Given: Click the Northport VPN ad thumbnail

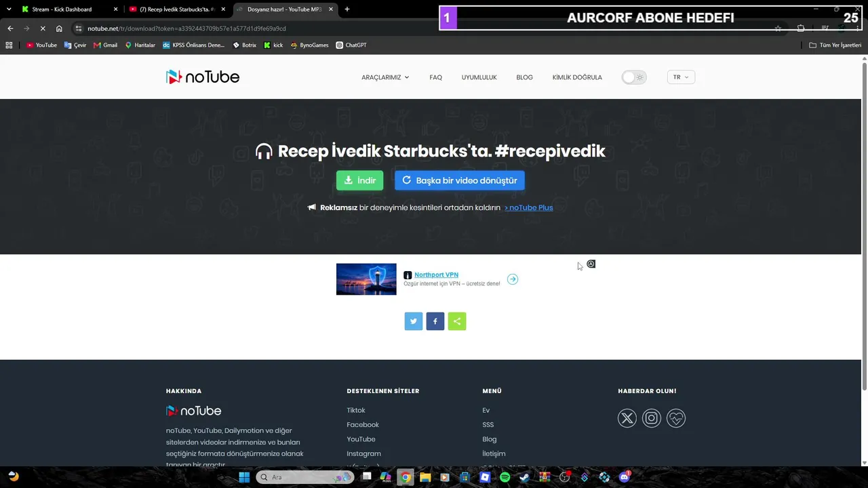Looking at the screenshot, I should [366, 279].
